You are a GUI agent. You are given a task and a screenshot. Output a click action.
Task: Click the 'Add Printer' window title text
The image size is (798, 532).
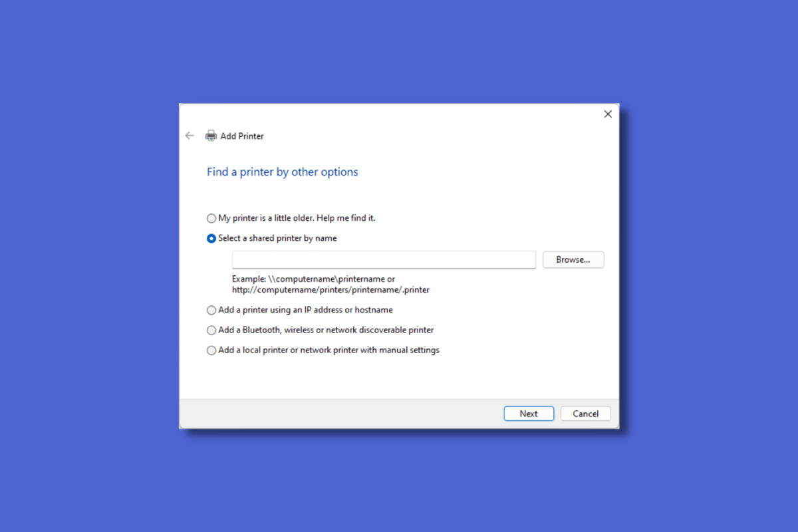pyautogui.click(x=242, y=136)
